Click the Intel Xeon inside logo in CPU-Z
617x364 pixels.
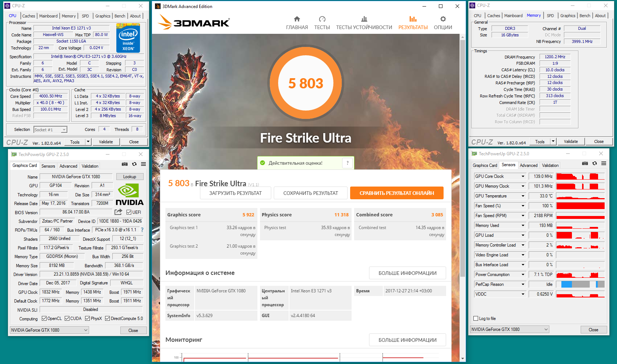click(x=128, y=38)
